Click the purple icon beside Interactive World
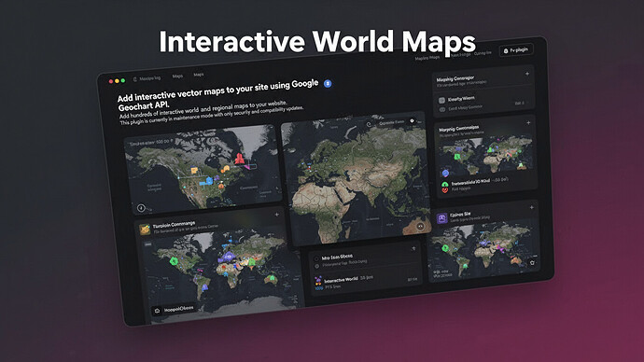 [318, 281]
